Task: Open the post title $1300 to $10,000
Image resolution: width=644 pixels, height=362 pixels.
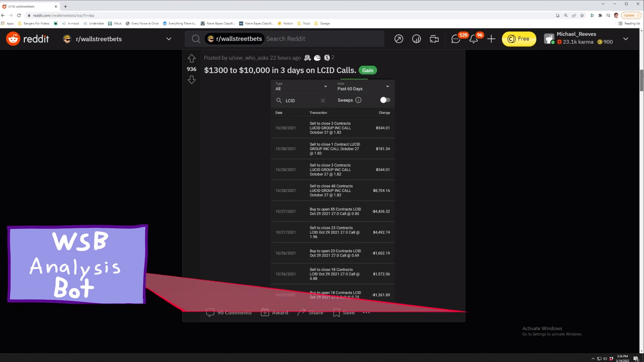Action: [x=280, y=70]
